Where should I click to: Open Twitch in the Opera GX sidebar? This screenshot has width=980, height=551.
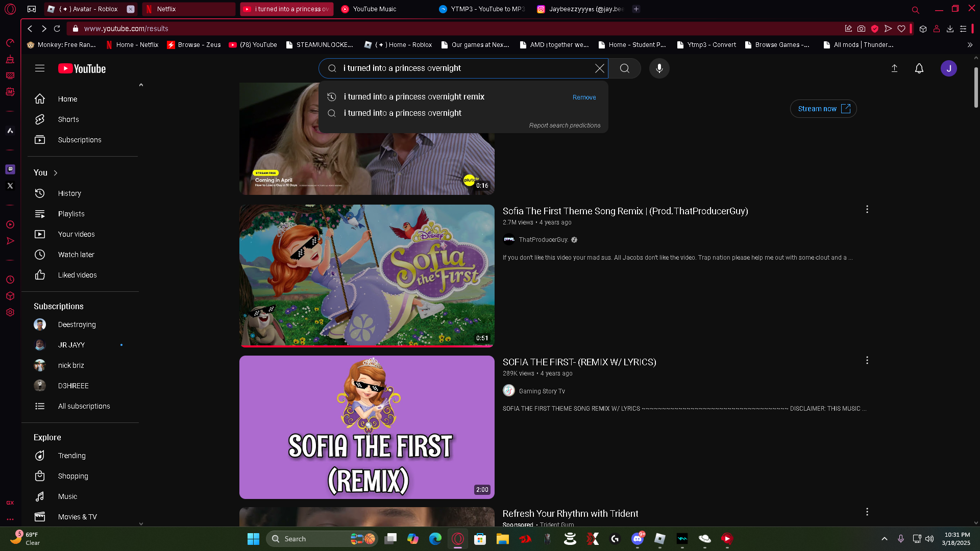10,169
